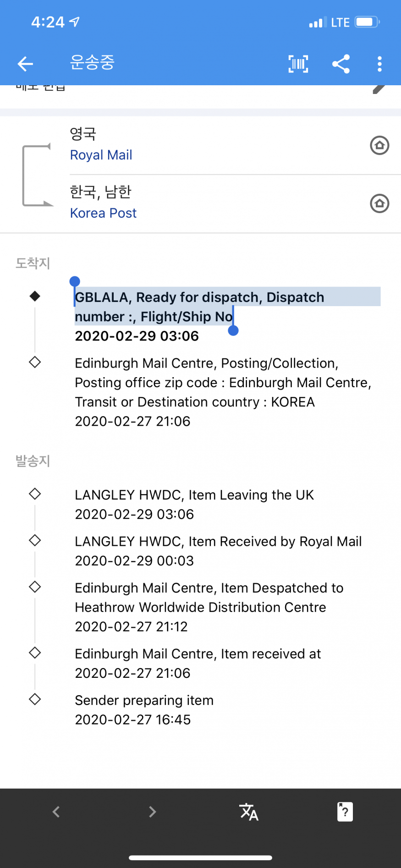Go forward with right chevron

click(x=153, y=812)
